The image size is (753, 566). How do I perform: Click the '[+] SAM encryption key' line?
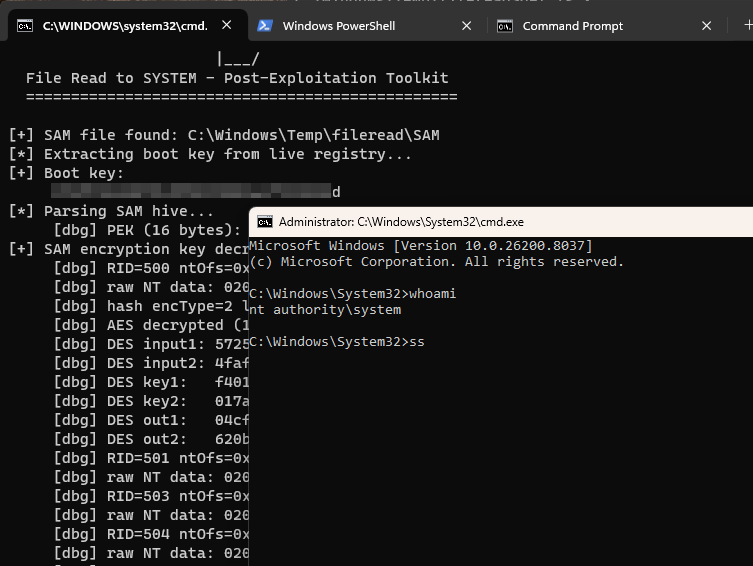click(x=129, y=249)
